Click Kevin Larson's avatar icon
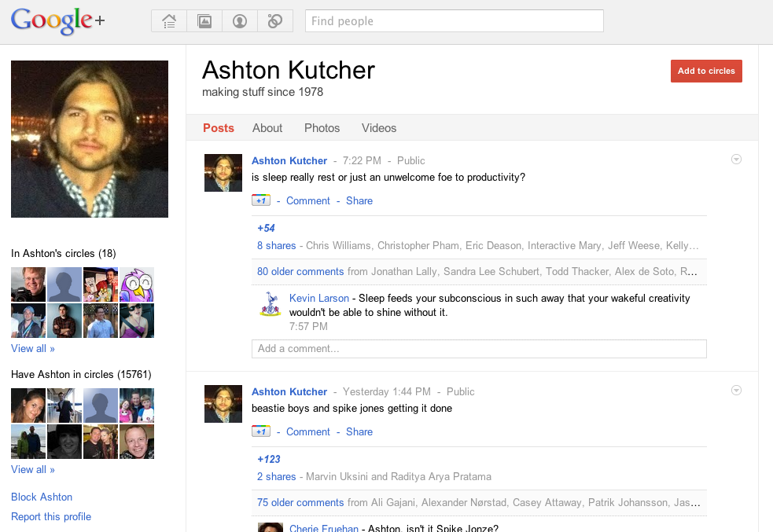 271,304
